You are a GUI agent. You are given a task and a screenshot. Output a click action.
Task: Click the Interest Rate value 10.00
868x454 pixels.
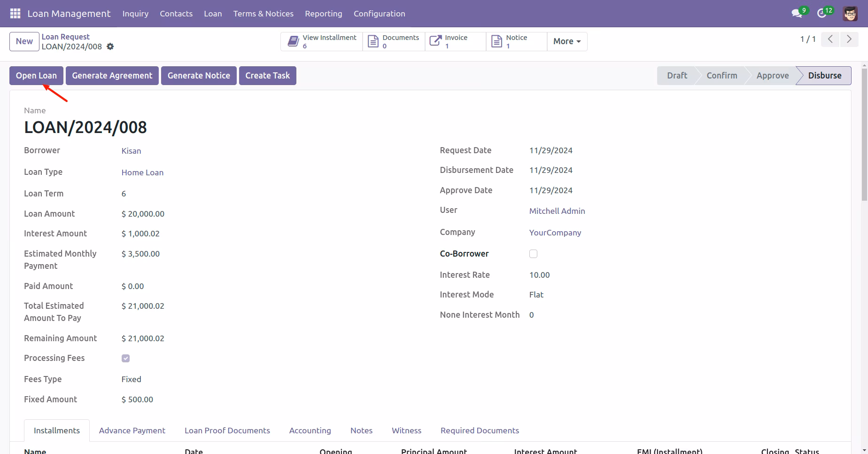[539, 275]
